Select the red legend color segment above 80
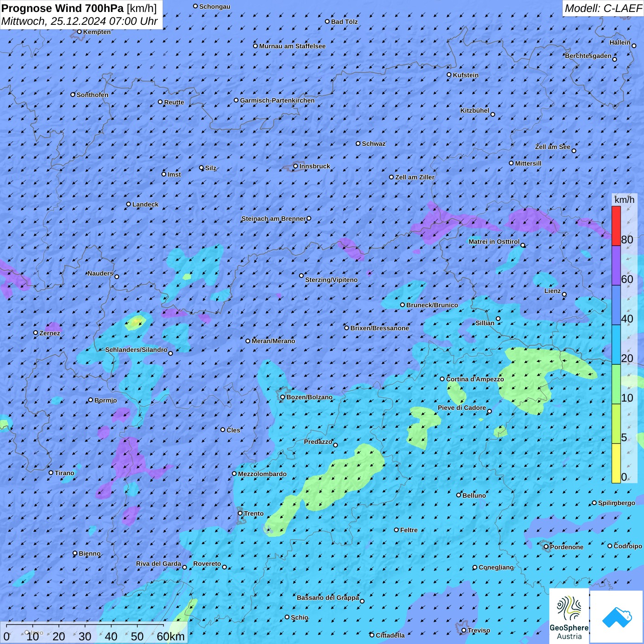 point(616,226)
